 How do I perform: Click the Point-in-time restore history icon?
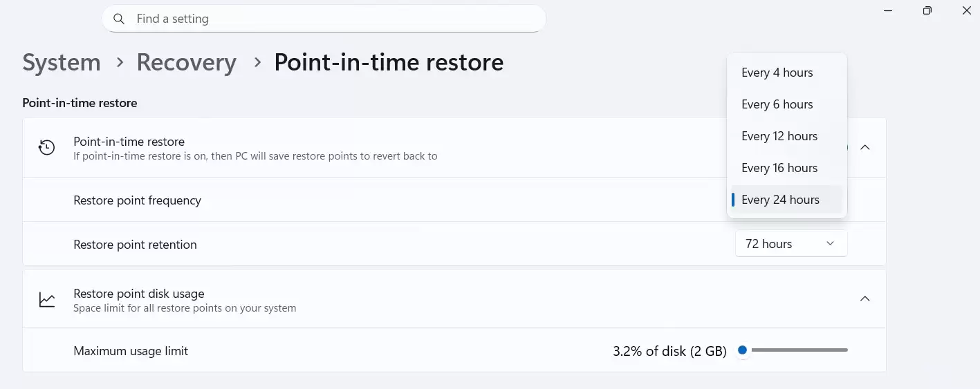click(47, 147)
